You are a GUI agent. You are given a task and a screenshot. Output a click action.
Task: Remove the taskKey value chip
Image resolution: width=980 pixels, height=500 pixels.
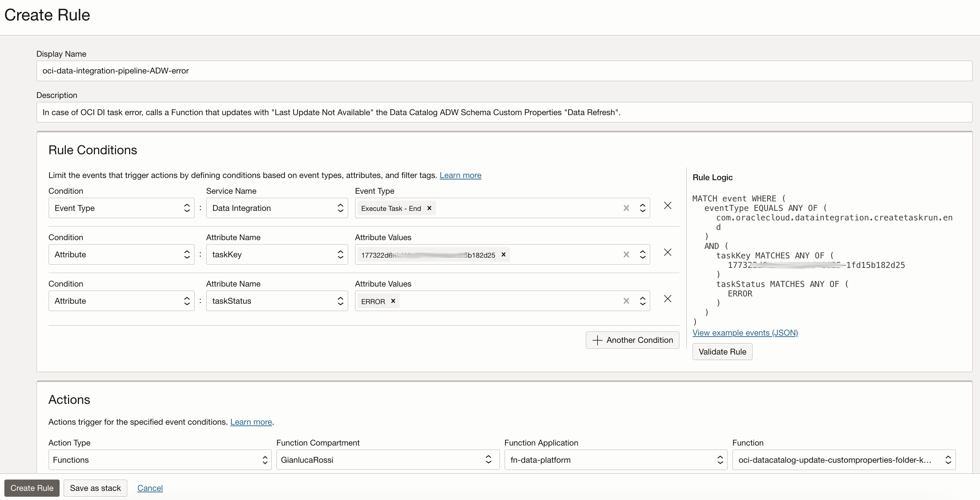click(x=503, y=254)
